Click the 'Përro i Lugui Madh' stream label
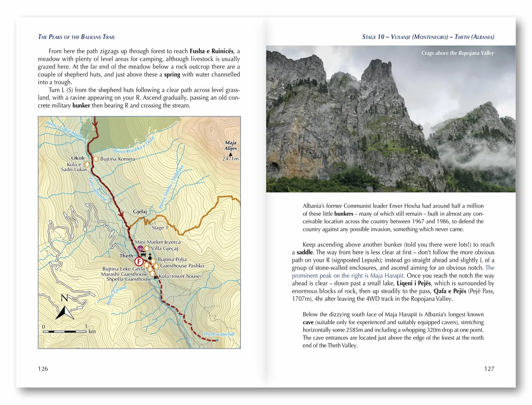 64,130
